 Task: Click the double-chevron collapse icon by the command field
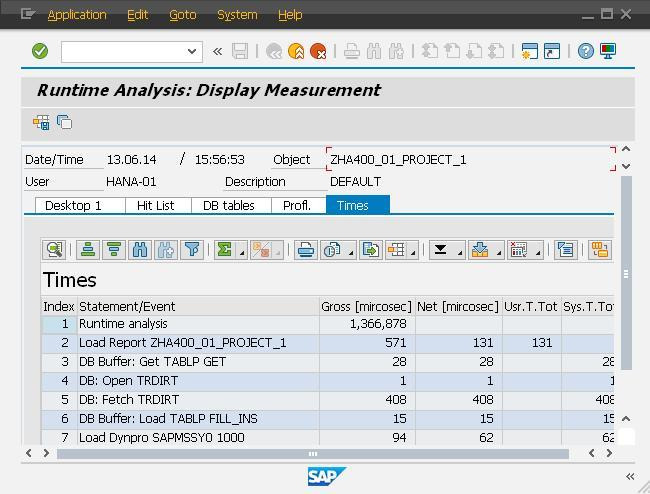217,51
